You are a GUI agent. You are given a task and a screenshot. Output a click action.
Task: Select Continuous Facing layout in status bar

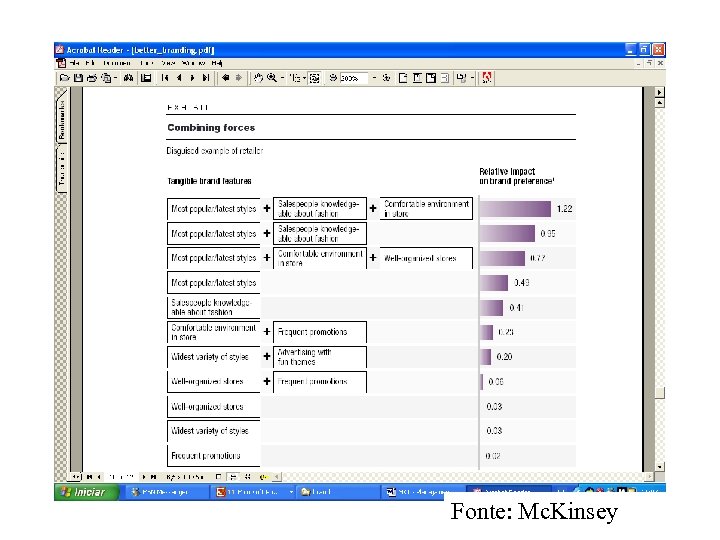(x=248, y=477)
